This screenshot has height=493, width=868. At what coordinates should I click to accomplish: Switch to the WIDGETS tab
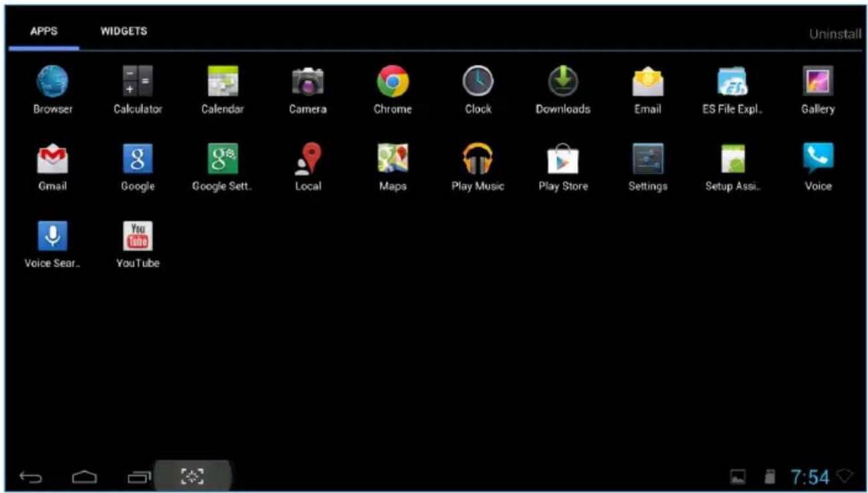[x=124, y=31]
